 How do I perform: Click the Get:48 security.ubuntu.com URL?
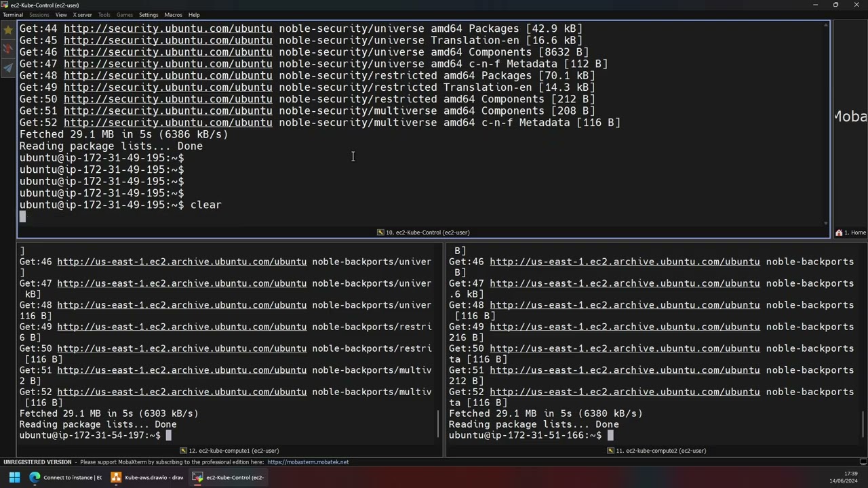[168, 75]
